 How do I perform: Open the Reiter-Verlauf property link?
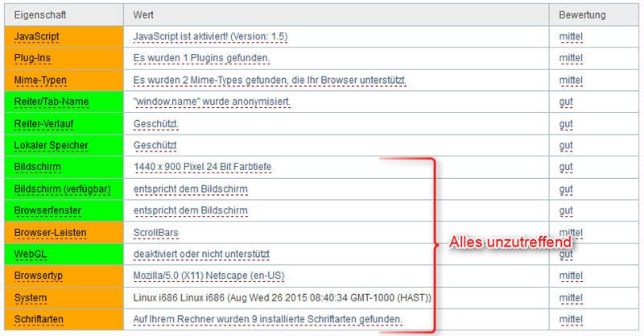[45, 124]
